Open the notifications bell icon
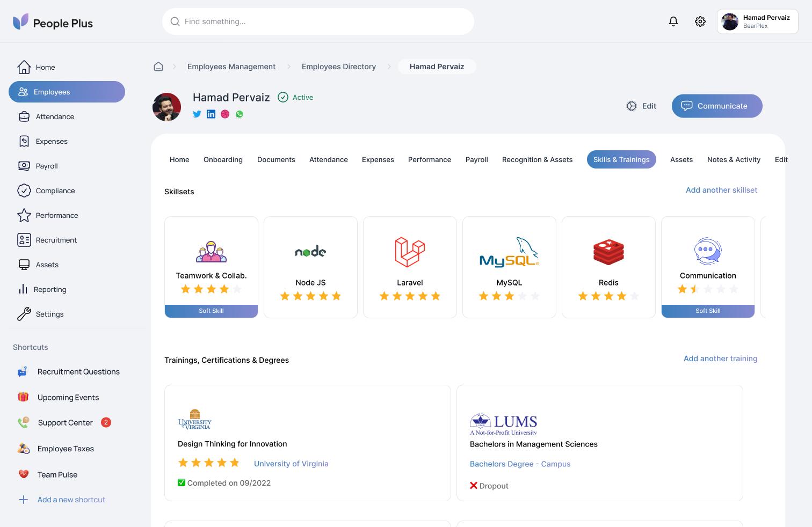 [673, 21]
